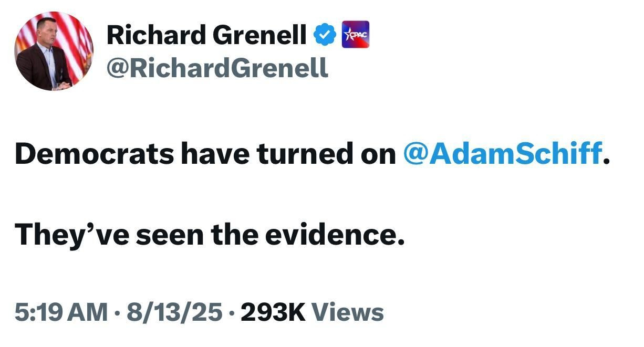Click the 5:19 AM timestamp
Image resolution: width=644 pixels, height=347 pixels.
pos(60,312)
